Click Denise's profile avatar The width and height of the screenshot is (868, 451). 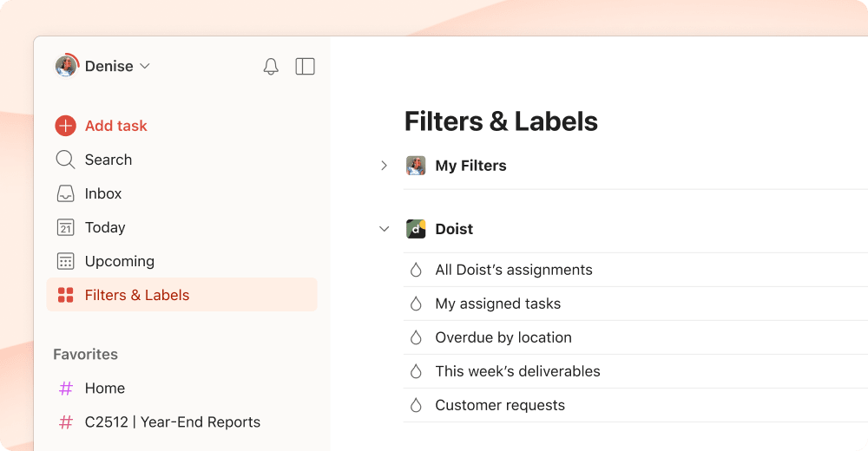[x=66, y=66]
